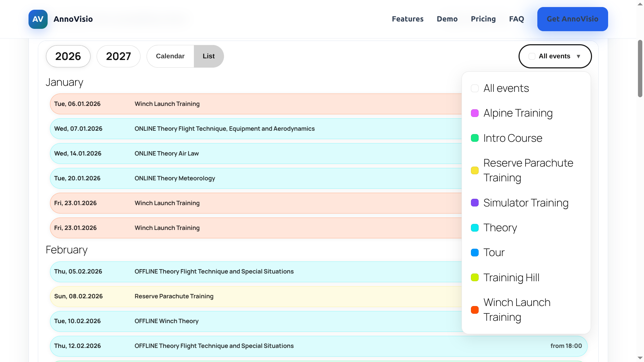Click the purple Simulator Training swatch
The height and width of the screenshot is (362, 644).
[x=475, y=203]
